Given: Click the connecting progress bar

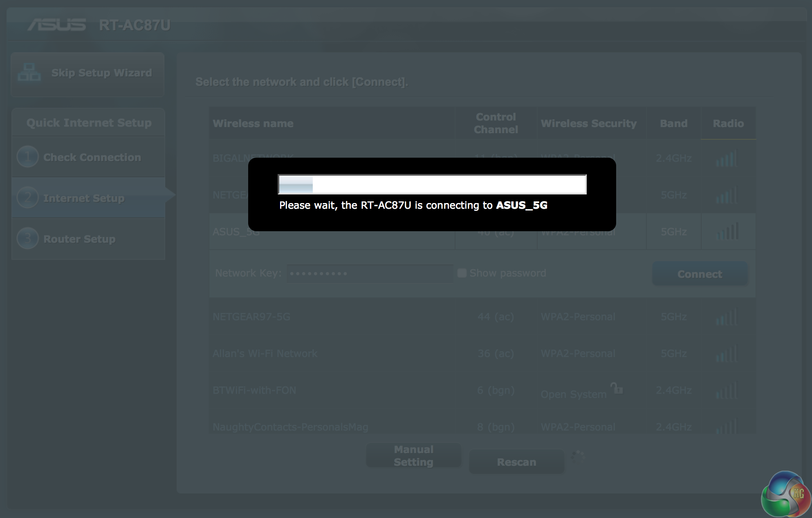Looking at the screenshot, I should 432,184.
